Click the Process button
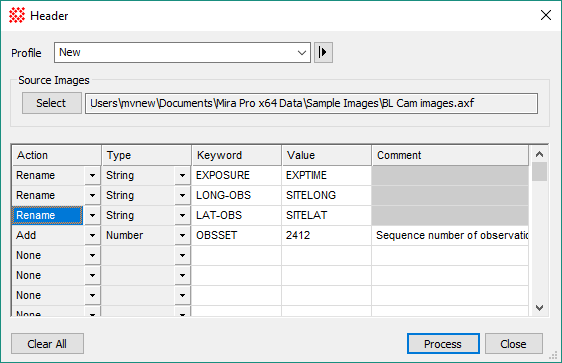Image resolution: width=562 pixels, height=363 pixels. click(x=443, y=344)
